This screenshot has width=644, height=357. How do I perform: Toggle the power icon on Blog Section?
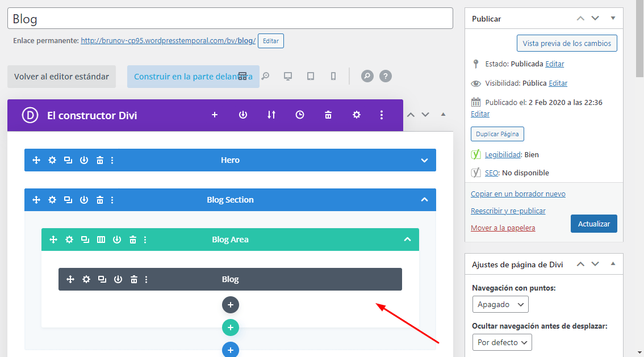coord(84,200)
